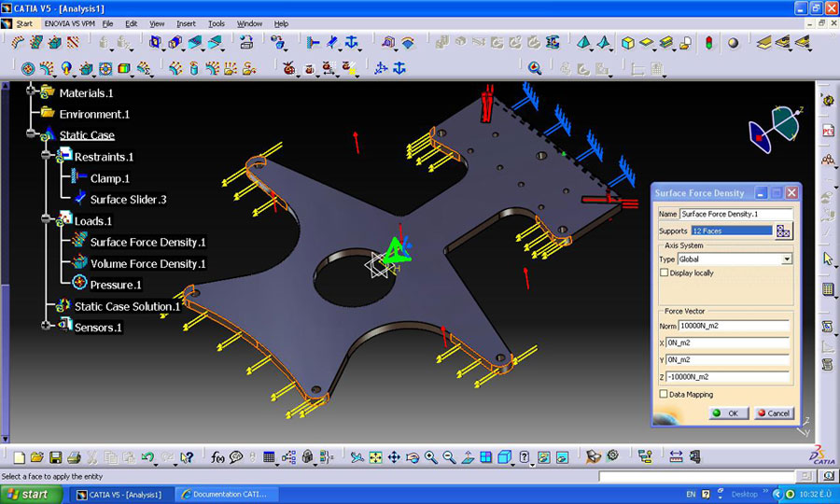Click the Supports field 12 Faces

(732, 231)
